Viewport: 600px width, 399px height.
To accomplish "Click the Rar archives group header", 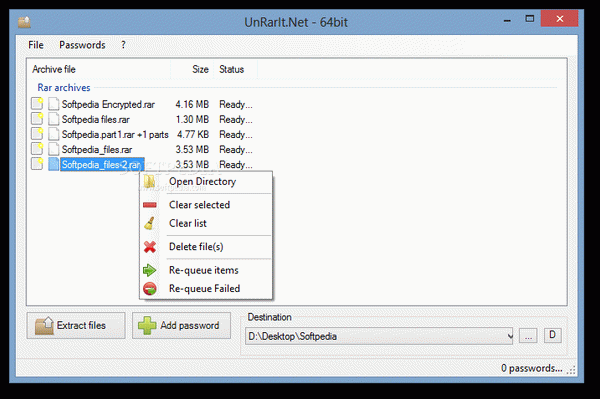I will (x=64, y=88).
